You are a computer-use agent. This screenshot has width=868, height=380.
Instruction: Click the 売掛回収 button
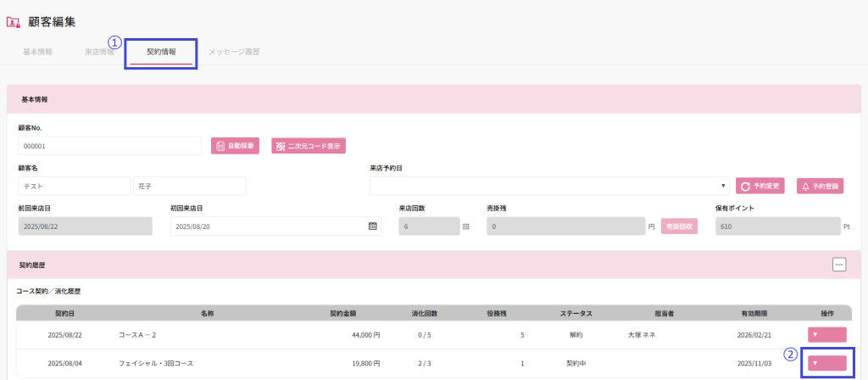click(x=679, y=226)
